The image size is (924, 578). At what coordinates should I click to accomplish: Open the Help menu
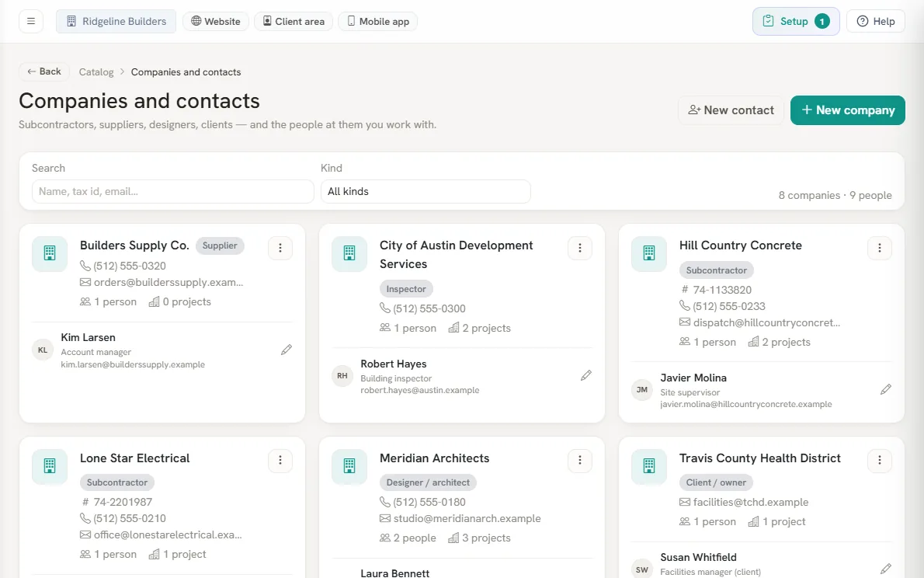(x=876, y=21)
